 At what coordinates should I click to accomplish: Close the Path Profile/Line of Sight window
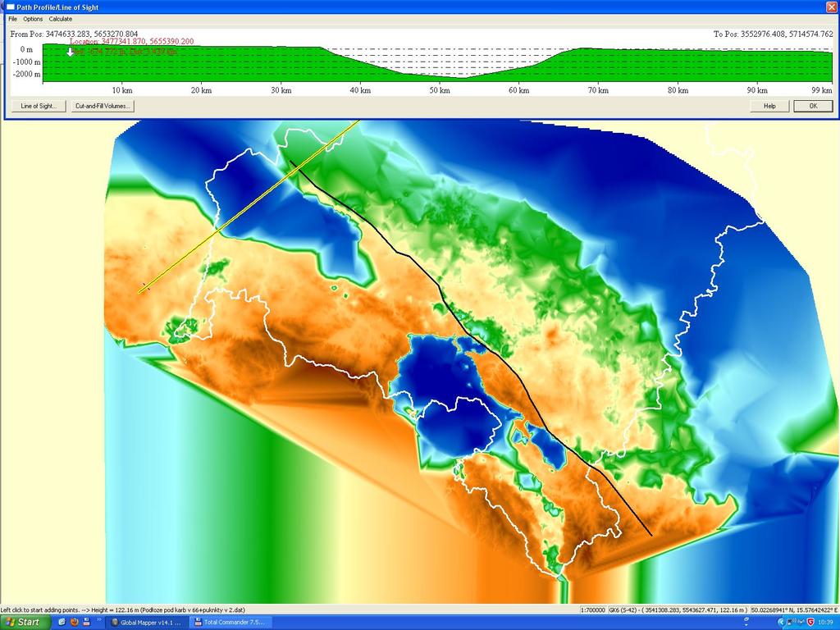831,7
